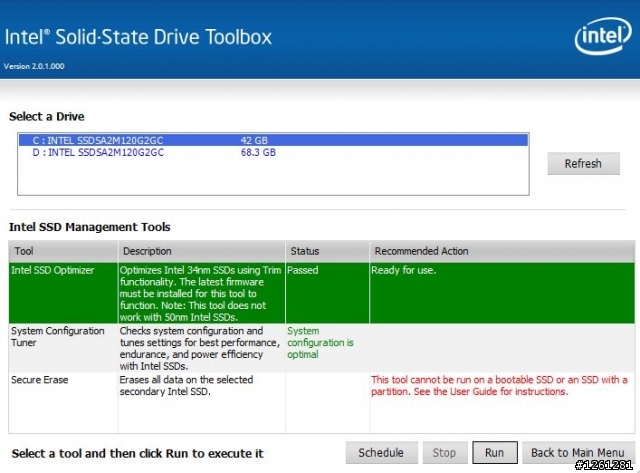
Task: Select drive C: INTEL SSDSA2M120G2GC
Action: (x=273, y=140)
